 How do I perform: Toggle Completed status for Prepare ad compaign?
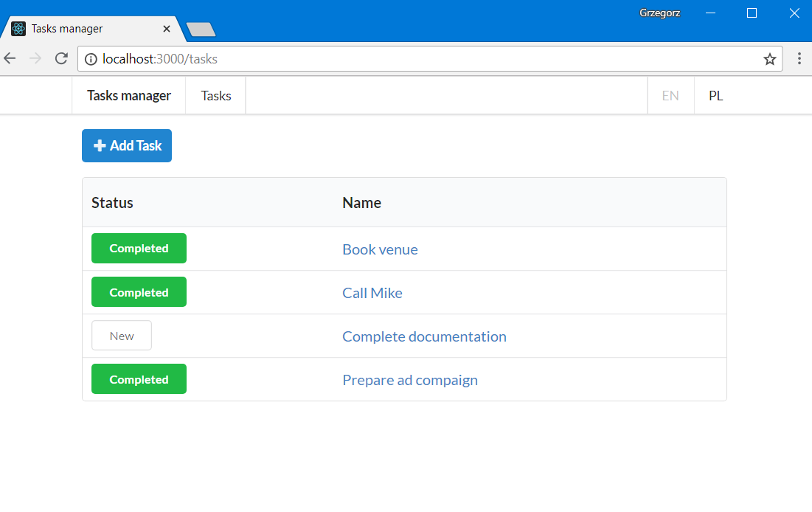pyautogui.click(x=139, y=379)
